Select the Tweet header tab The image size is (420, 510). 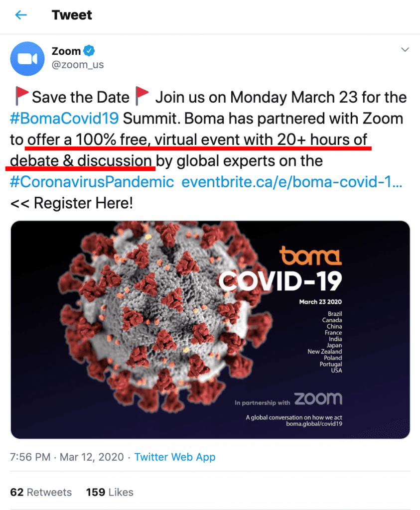72,15
